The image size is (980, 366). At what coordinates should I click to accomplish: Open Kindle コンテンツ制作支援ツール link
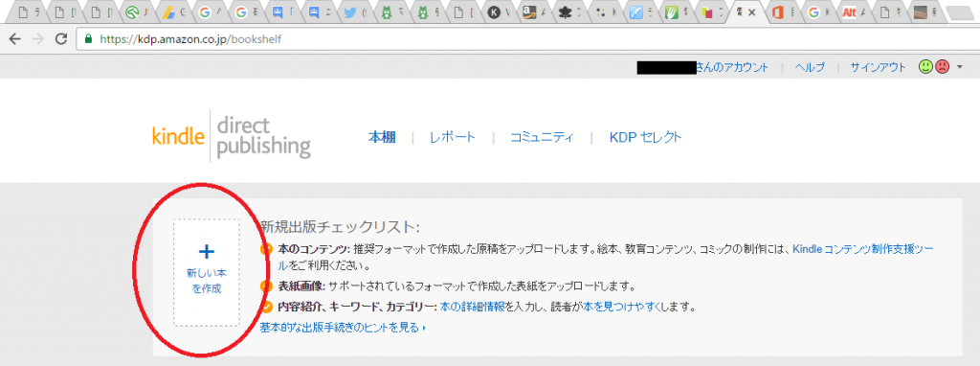pyautogui.click(x=862, y=249)
